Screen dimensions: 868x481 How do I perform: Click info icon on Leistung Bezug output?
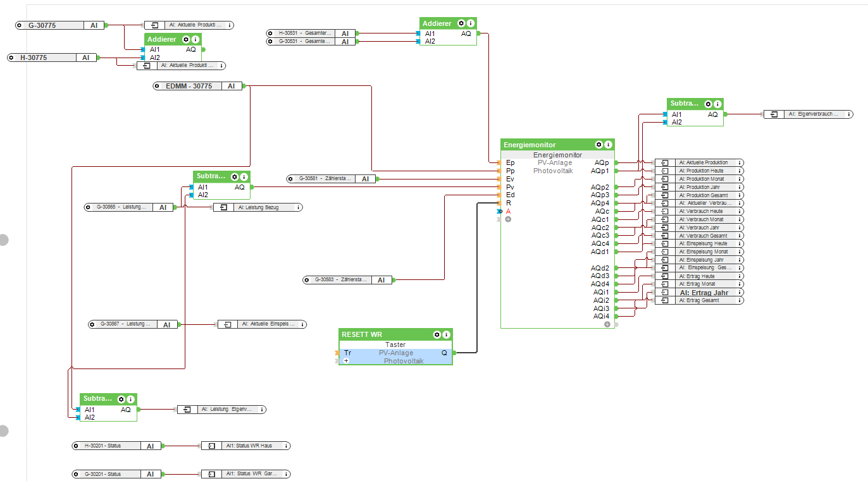298,207
